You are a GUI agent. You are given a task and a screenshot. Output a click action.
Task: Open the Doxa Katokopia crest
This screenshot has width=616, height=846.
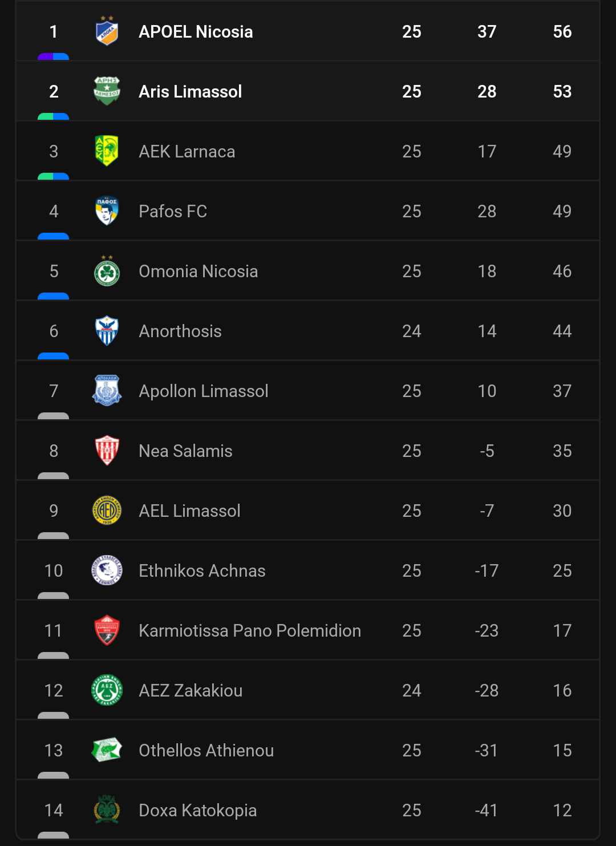point(107,810)
